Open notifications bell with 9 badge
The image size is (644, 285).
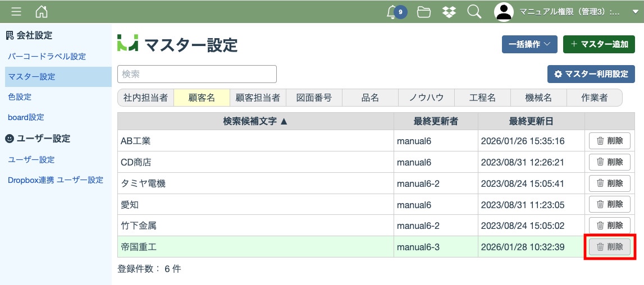click(x=393, y=12)
